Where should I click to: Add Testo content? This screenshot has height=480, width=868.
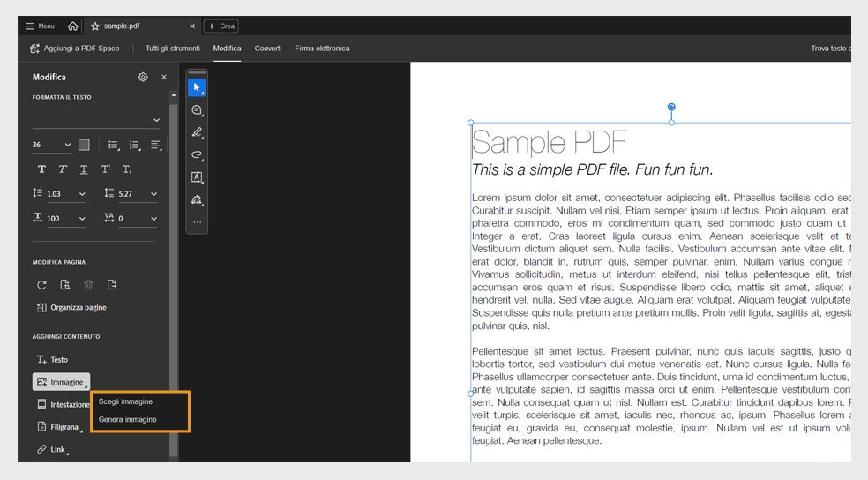click(52, 359)
